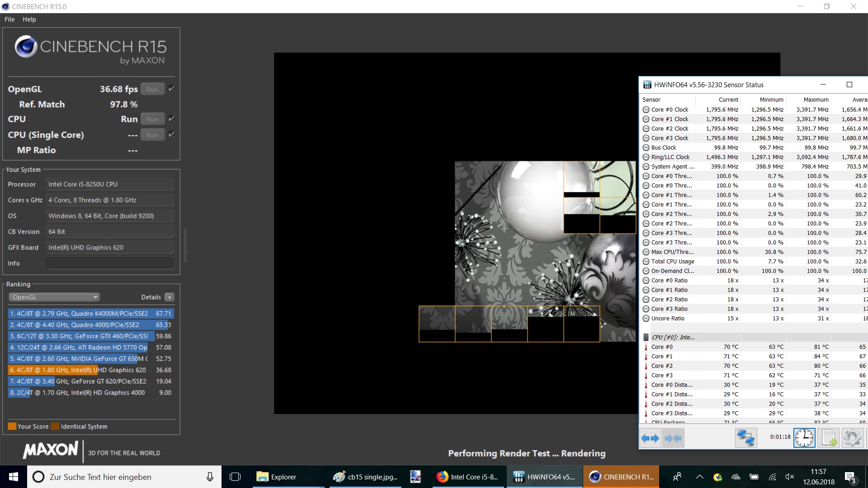This screenshot has height=488, width=868.
Task: Switch to cb15 single.jpg taskbar window
Action: coord(365,477)
